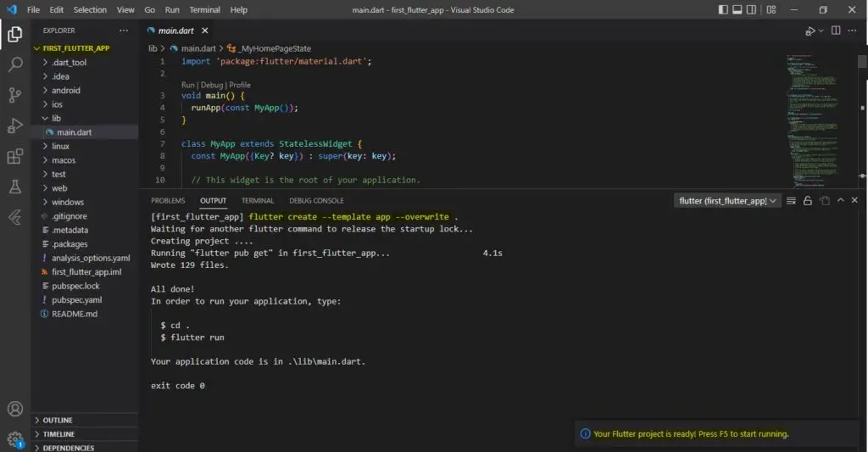Close the main.dart editor tab
This screenshot has height=452, width=868.
pyautogui.click(x=205, y=31)
